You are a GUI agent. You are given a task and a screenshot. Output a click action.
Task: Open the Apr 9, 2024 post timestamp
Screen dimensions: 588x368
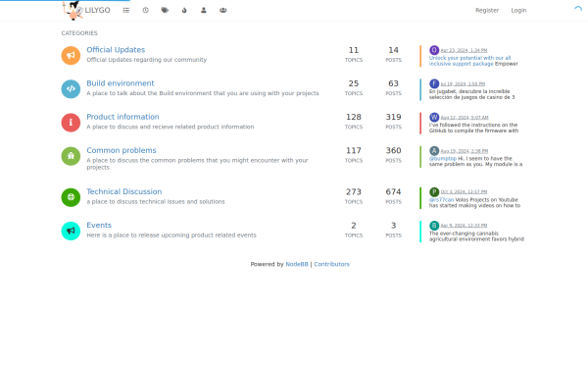tap(464, 226)
